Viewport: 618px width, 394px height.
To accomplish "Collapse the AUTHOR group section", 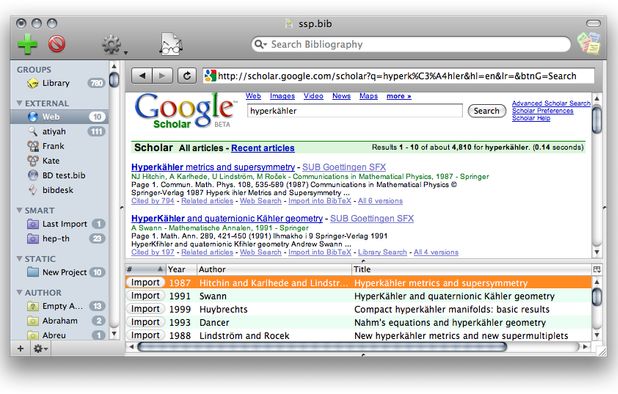I will click(x=19, y=292).
